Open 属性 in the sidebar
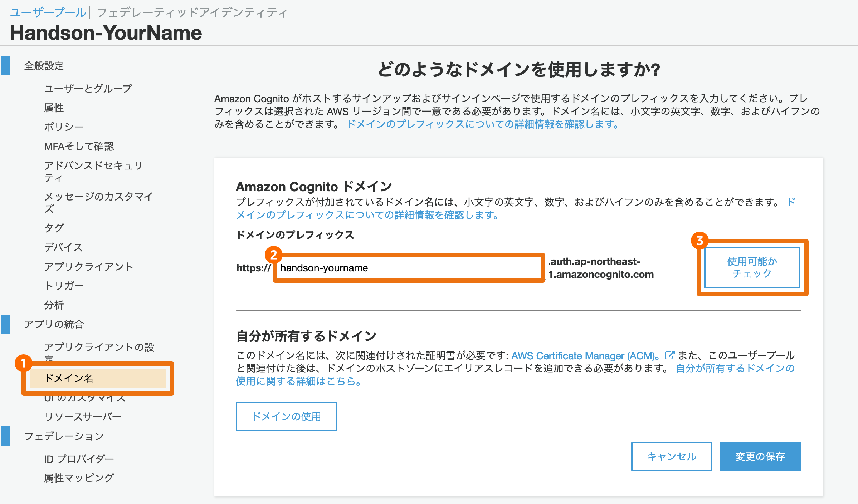This screenshot has width=858, height=504. point(54,108)
